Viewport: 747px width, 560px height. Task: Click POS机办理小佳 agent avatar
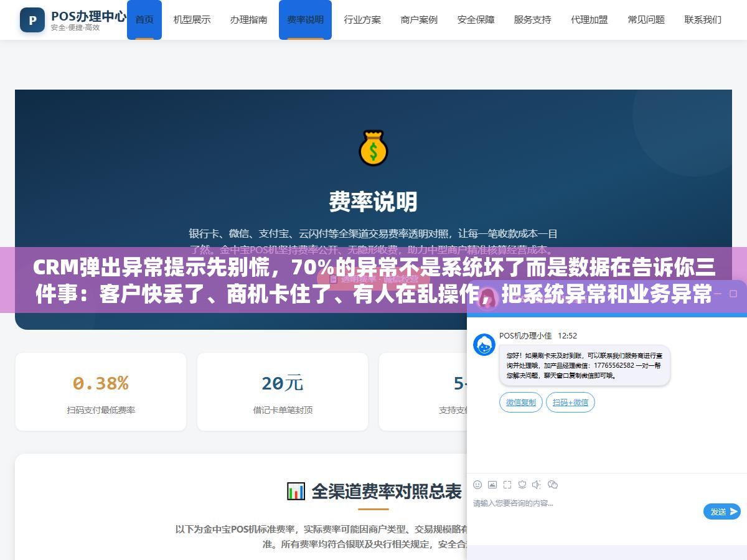pyautogui.click(x=484, y=345)
